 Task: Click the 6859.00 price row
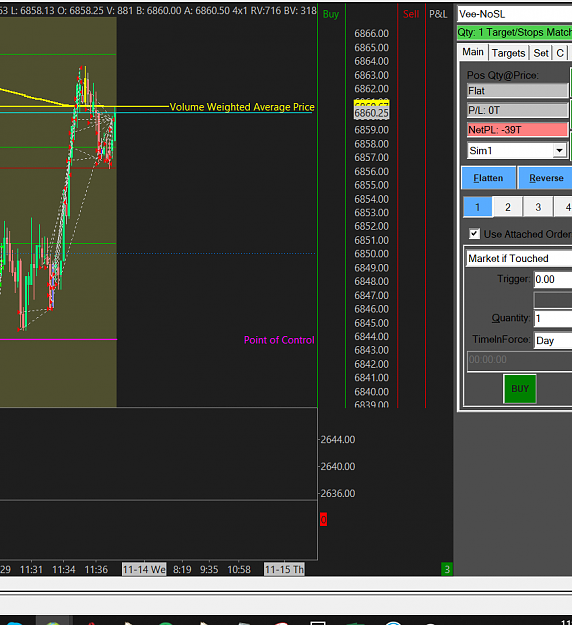[x=372, y=130]
